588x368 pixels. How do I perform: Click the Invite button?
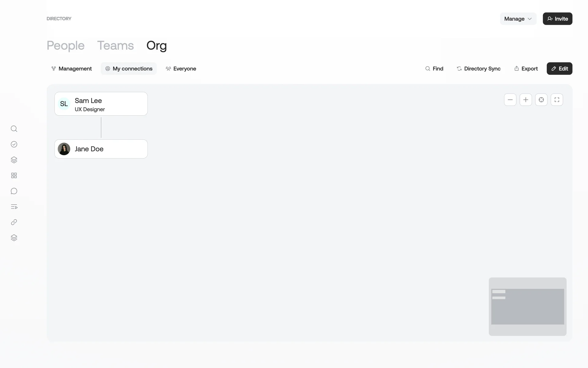click(557, 19)
